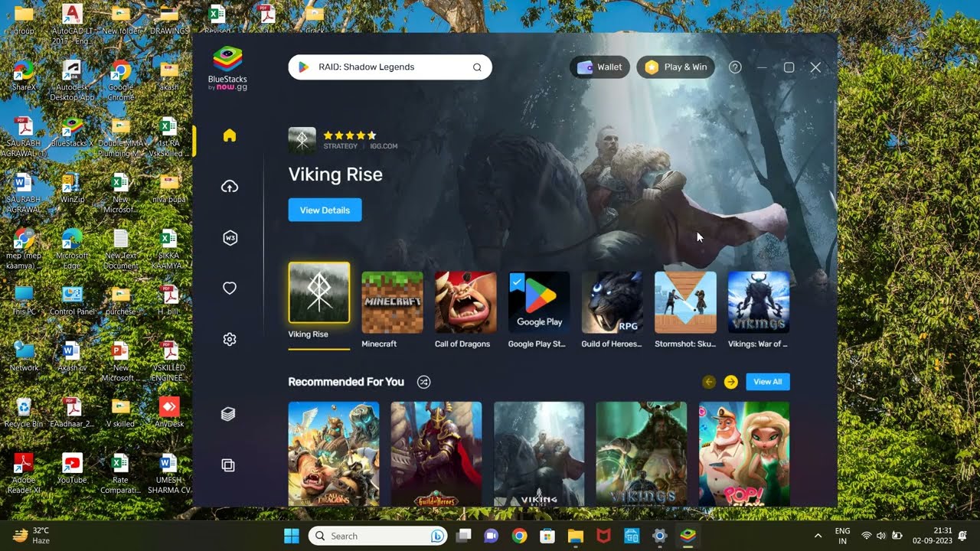
Task: Click the five-star rating for Viking Rise
Action: click(350, 135)
